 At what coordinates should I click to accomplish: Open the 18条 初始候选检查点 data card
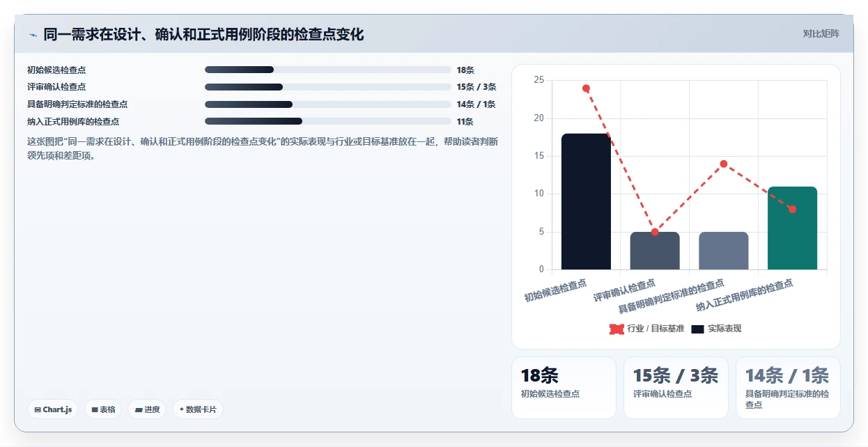coord(564,388)
